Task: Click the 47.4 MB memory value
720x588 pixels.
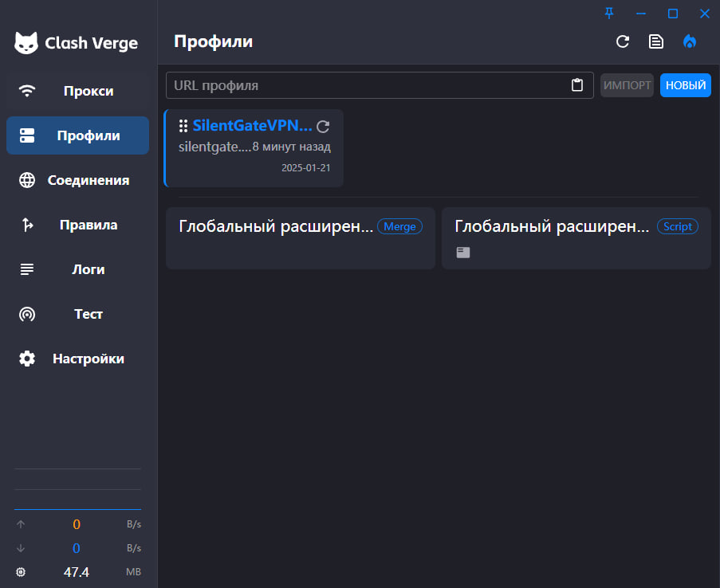Action: pyautogui.click(x=77, y=572)
